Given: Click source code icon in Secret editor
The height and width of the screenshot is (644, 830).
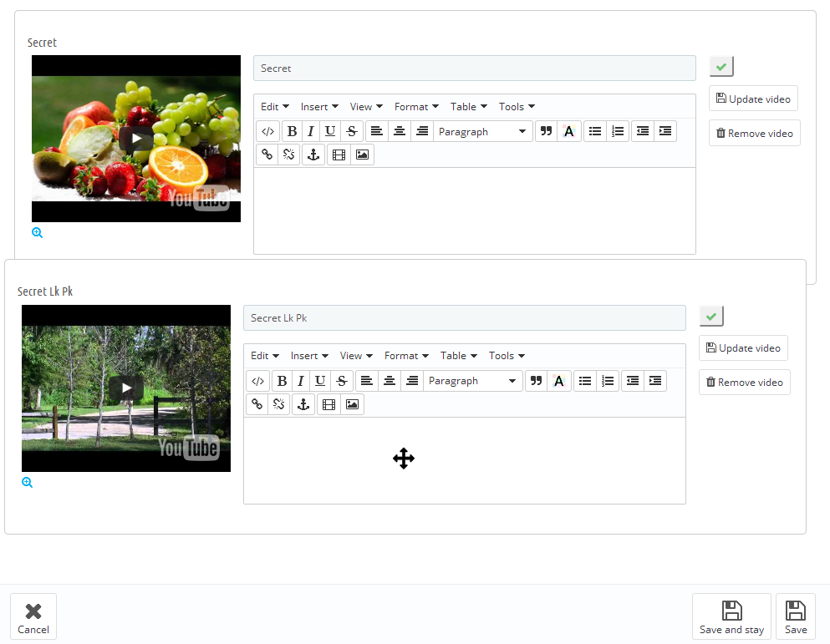Looking at the screenshot, I should 267,131.
